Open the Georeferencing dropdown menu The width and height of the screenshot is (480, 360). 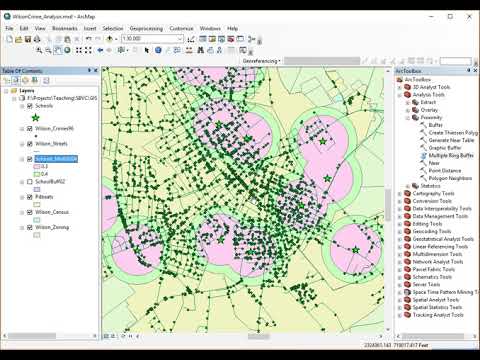tap(261, 61)
